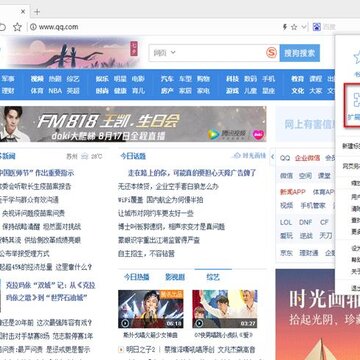
Task: Open the 教育 channel link
Action: [298, 79]
